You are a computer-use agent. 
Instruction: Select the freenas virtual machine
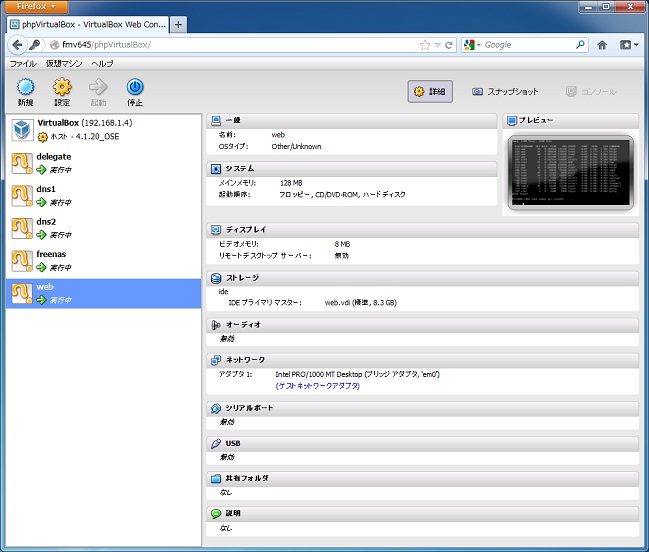pyautogui.click(x=103, y=261)
